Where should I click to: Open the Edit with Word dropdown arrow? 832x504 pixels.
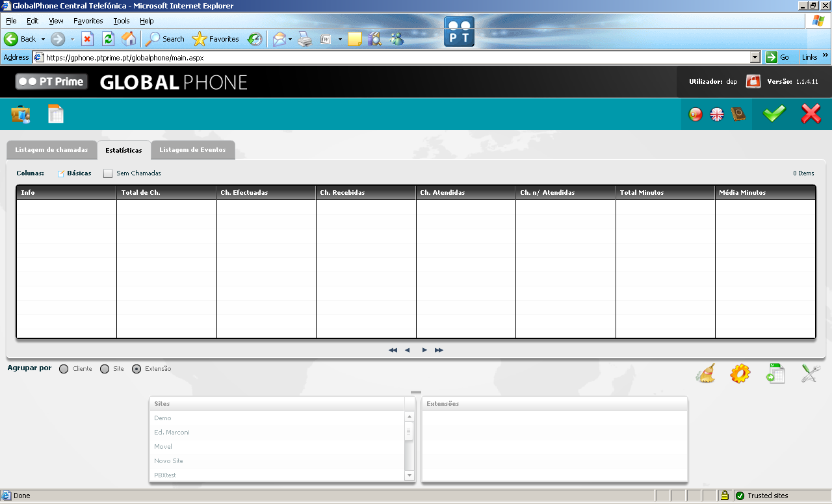click(340, 39)
